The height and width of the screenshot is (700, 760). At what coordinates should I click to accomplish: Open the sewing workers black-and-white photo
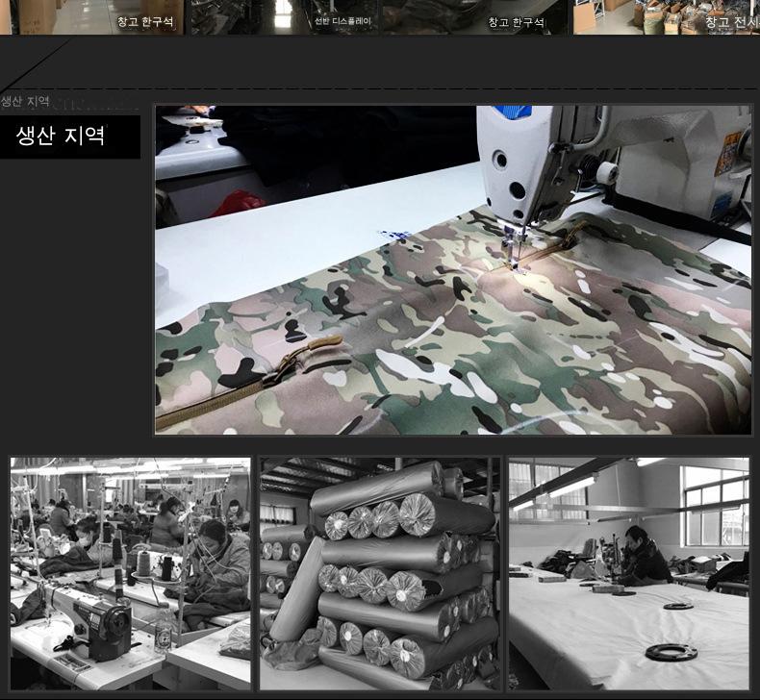(x=130, y=572)
